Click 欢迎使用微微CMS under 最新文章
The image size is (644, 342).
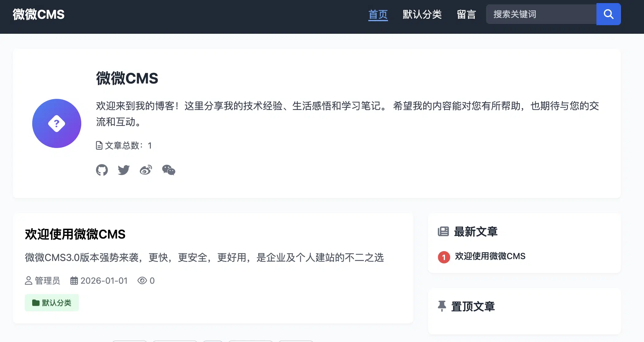490,256
